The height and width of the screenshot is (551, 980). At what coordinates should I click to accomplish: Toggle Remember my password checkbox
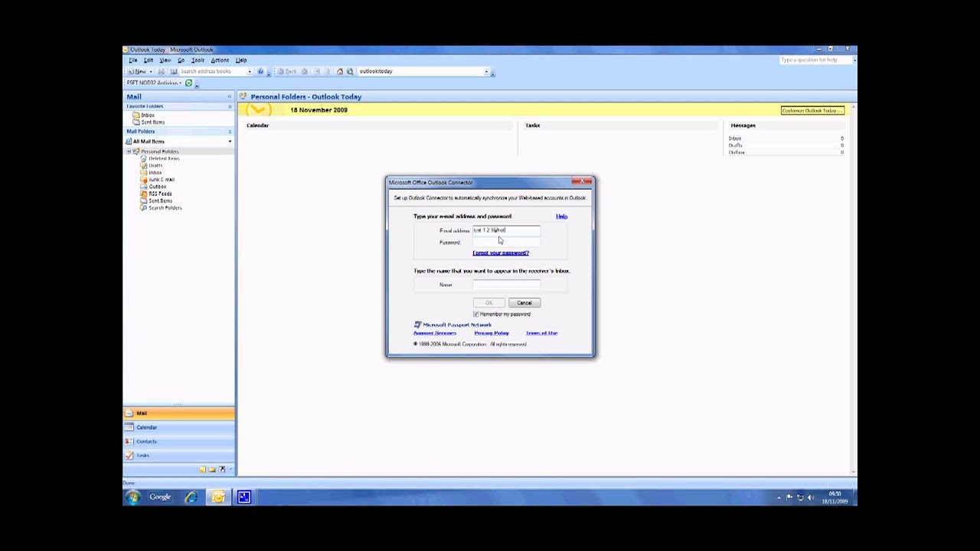point(476,314)
